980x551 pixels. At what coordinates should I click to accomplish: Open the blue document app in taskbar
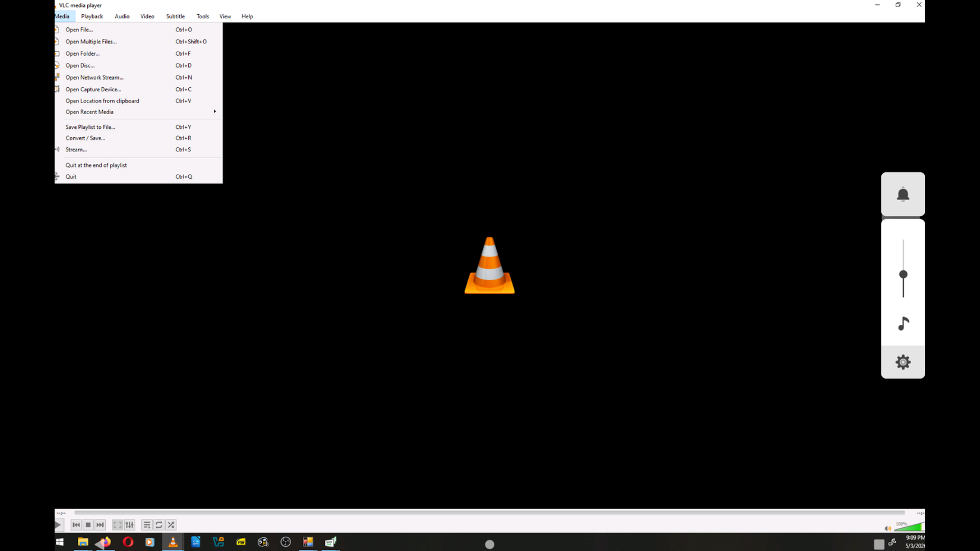195,542
